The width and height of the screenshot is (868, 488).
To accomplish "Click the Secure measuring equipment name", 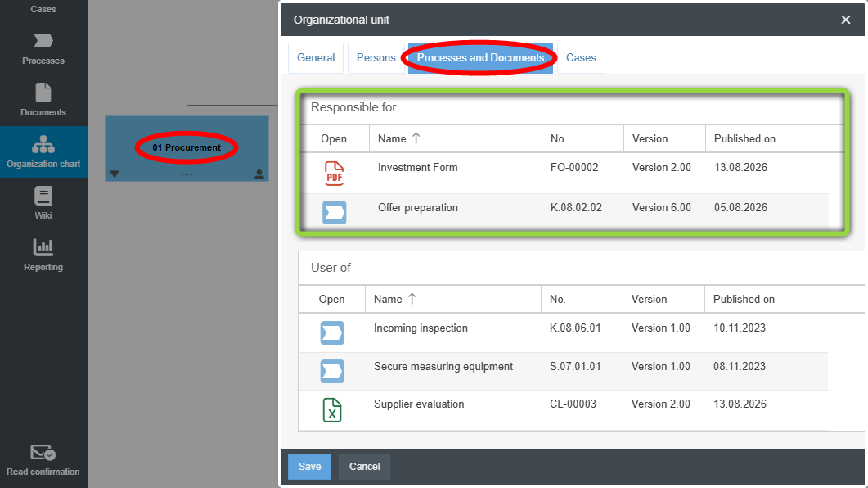I will click(443, 366).
